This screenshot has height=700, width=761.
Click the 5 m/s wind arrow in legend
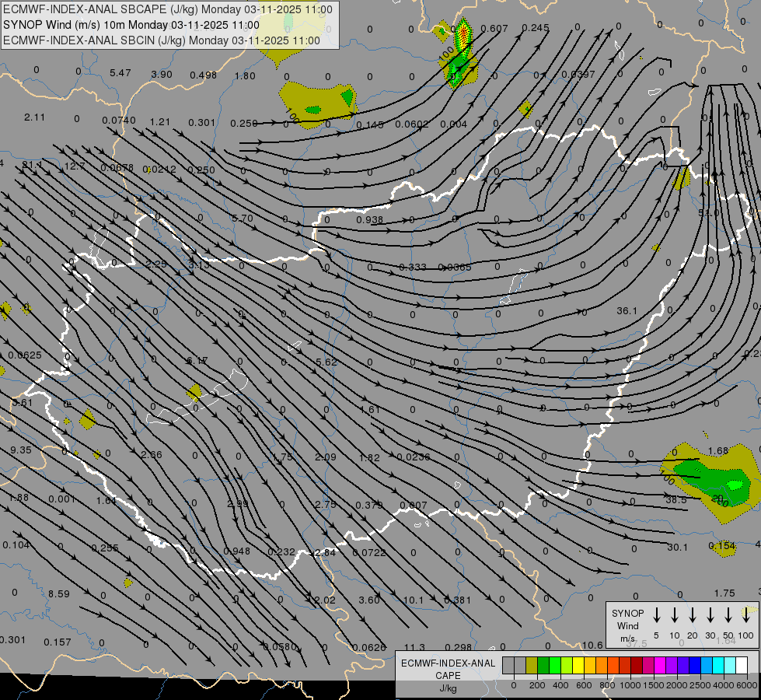(x=657, y=614)
